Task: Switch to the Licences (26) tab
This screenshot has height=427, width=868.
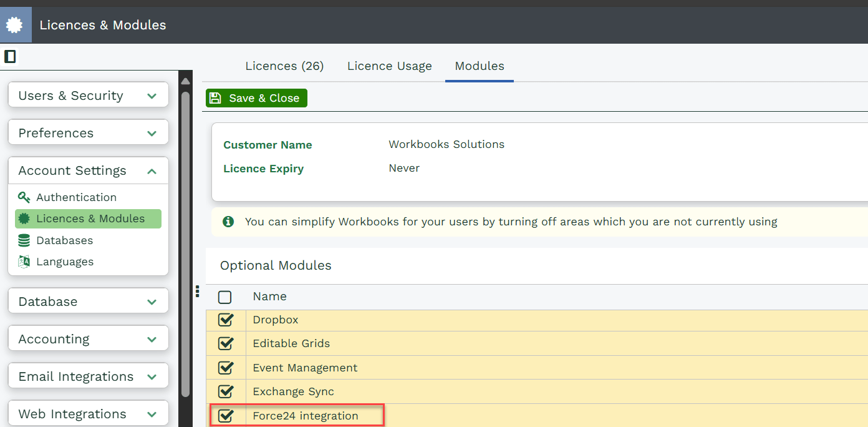Action: tap(284, 66)
